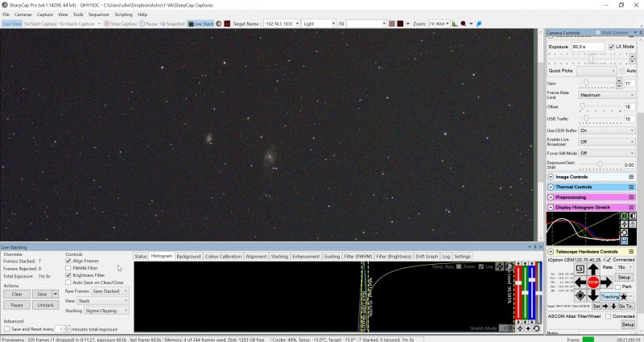Screen dimensions: 644x342
Task: Toggle the Brightness Filter checkbox
Action: click(x=68, y=275)
